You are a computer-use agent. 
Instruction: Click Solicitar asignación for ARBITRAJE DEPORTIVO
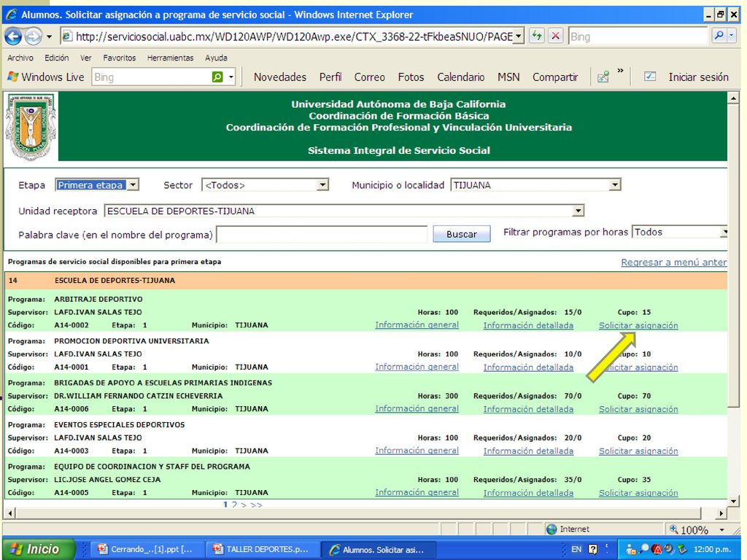click(x=638, y=325)
